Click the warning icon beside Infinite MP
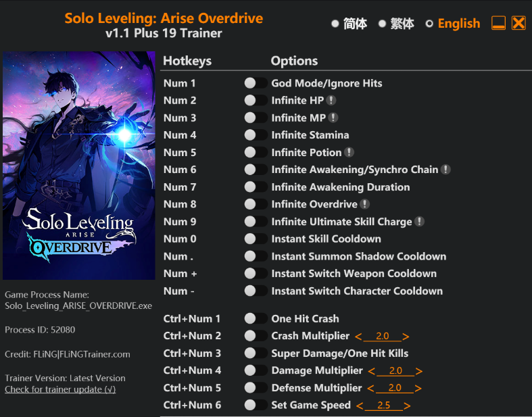Screen dimensions: 532x417 333,118
